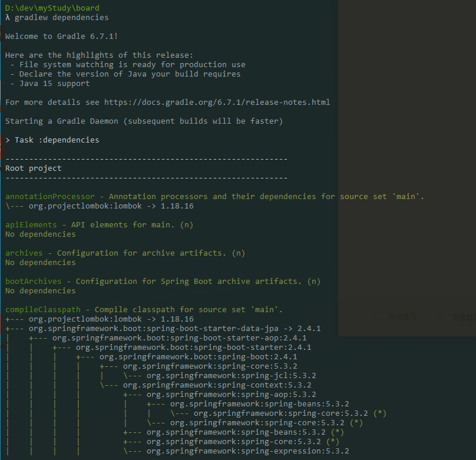Click the 'Java 15 support' line
Viewport: 476px width, 460px height.
click(x=50, y=84)
